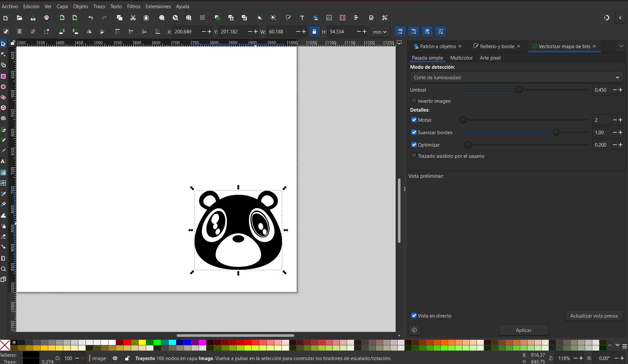The height and width of the screenshot is (364, 628).
Task: Select the Rectangle tool
Action: point(3,76)
